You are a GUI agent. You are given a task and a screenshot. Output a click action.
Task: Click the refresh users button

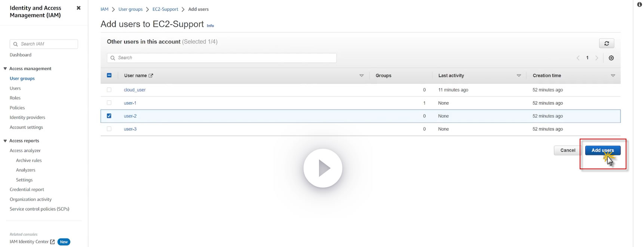607,43
